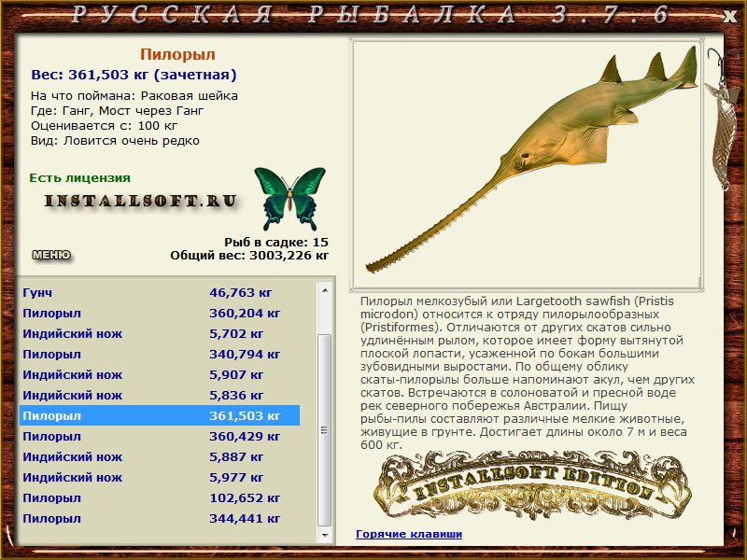
Task: Click the INSTALLSOFT EDITION ornate banner
Action: (x=531, y=486)
